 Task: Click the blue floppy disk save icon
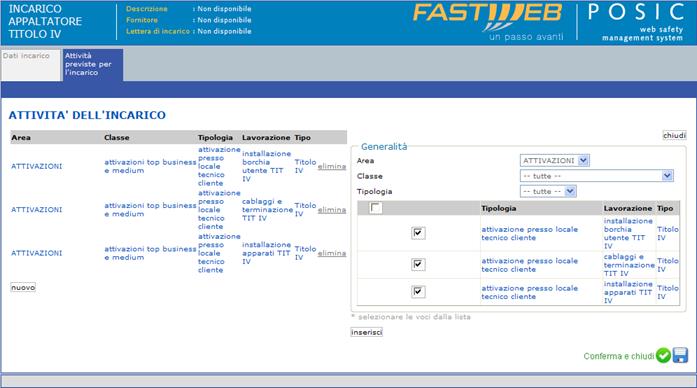click(680, 356)
